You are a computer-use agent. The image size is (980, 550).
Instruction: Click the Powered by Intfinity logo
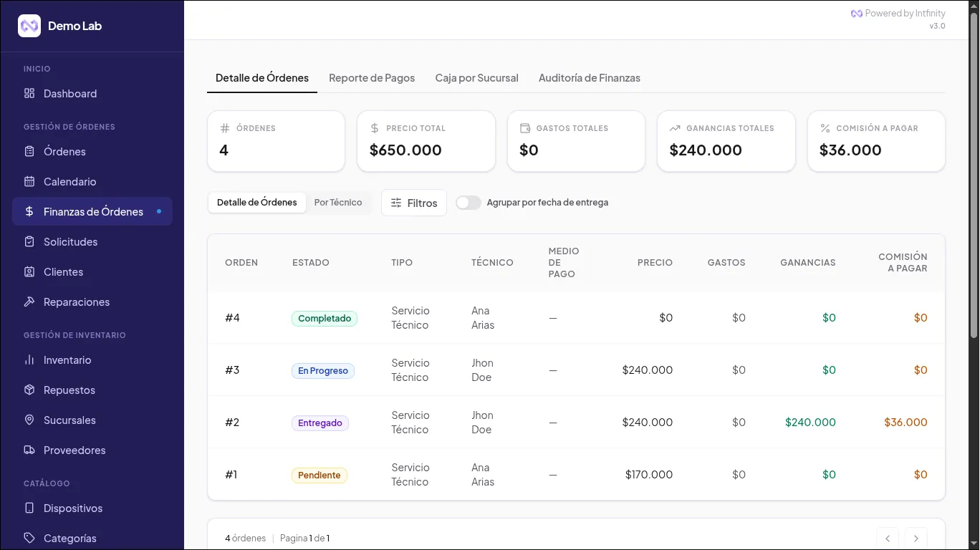(856, 14)
